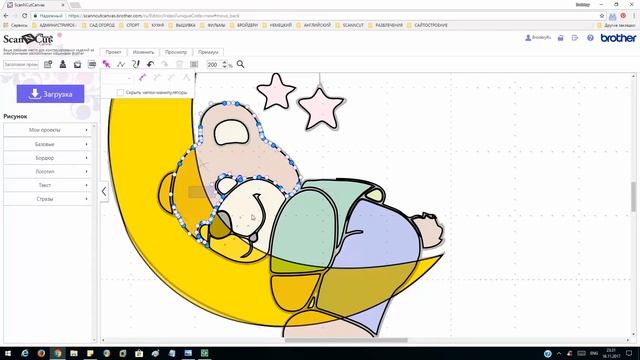Click the fourth node icon in subtoolbar

(x=186, y=78)
